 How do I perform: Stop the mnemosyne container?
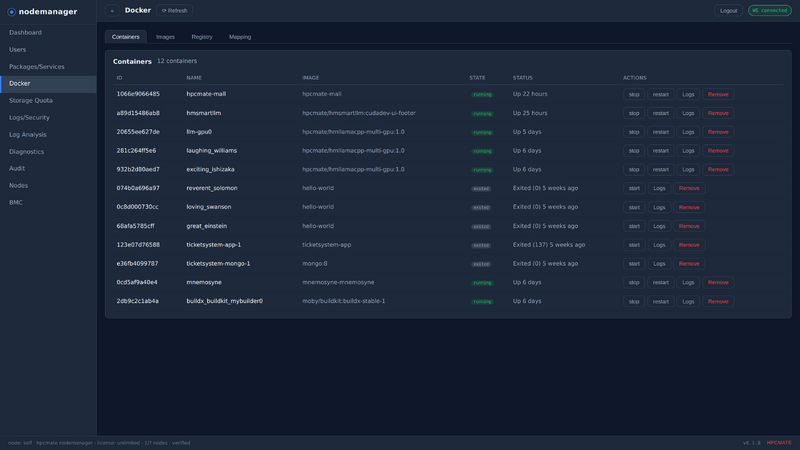pyautogui.click(x=634, y=283)
